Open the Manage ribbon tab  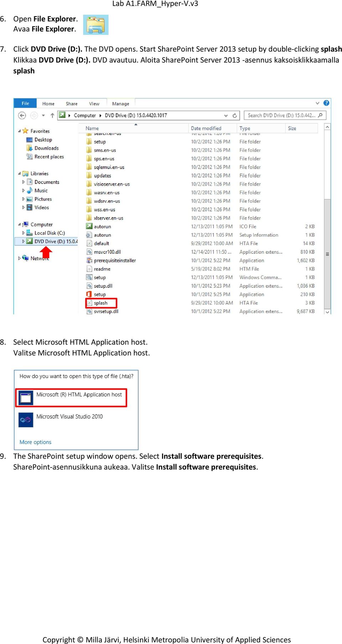(x=120, y=104)
